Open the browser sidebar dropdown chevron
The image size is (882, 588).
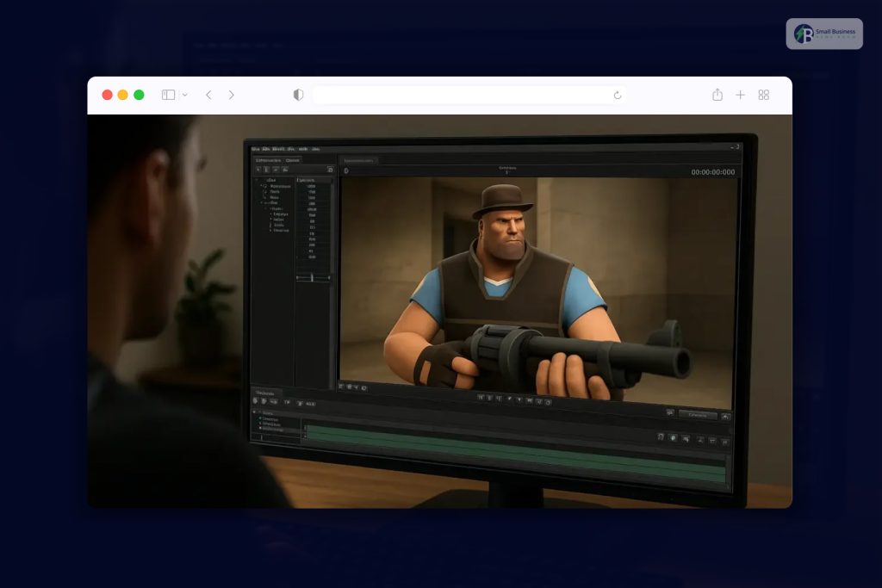184,95
